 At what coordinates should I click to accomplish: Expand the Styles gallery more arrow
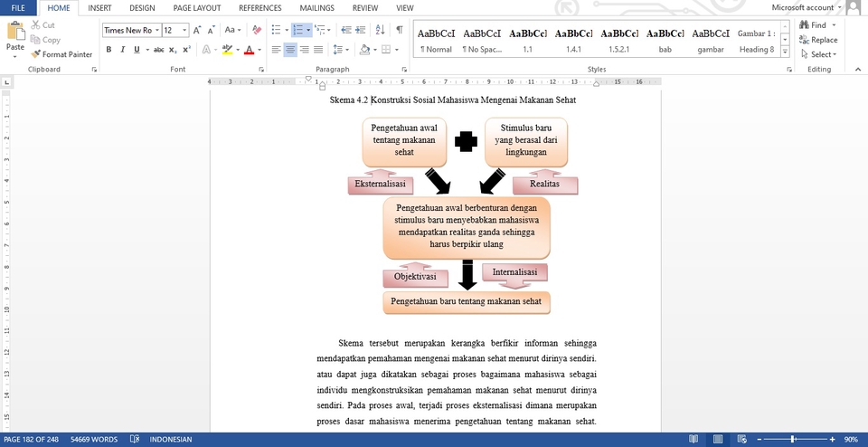pyautogui.click(x=785, y=52)
